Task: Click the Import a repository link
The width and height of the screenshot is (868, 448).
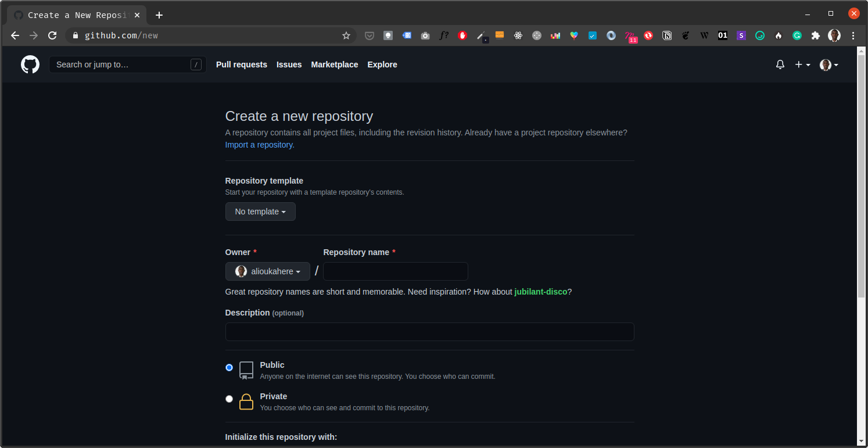Action: point(259,145)
